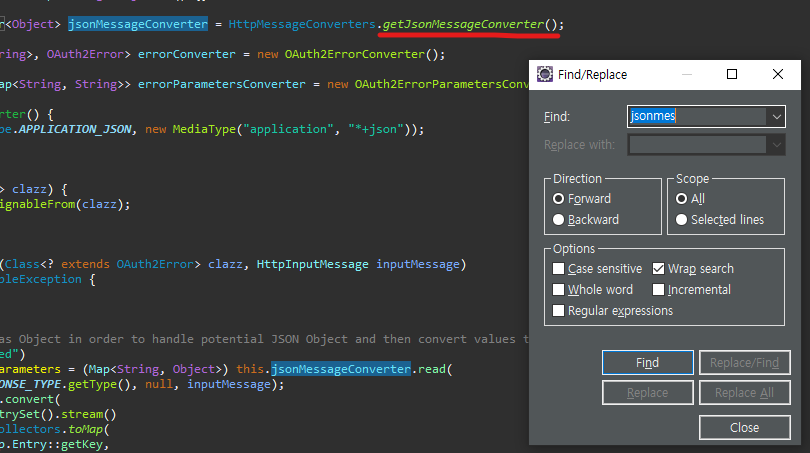Screen dimensions: 810x453
Task: Click the Entry::getKey method reference
Action: (x=60, y=444)
